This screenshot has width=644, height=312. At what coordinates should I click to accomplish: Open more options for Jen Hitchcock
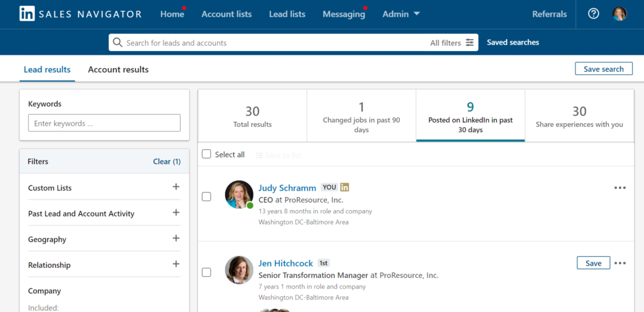coord(619,263)
